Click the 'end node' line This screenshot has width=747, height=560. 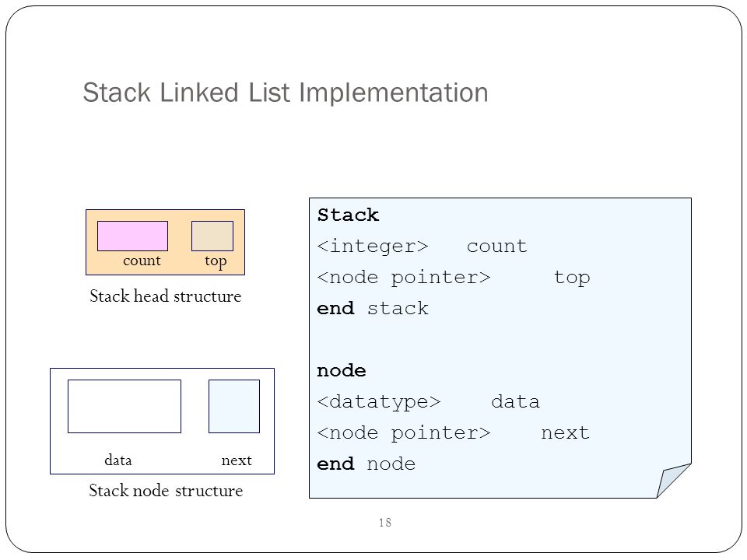pos(366,464)
